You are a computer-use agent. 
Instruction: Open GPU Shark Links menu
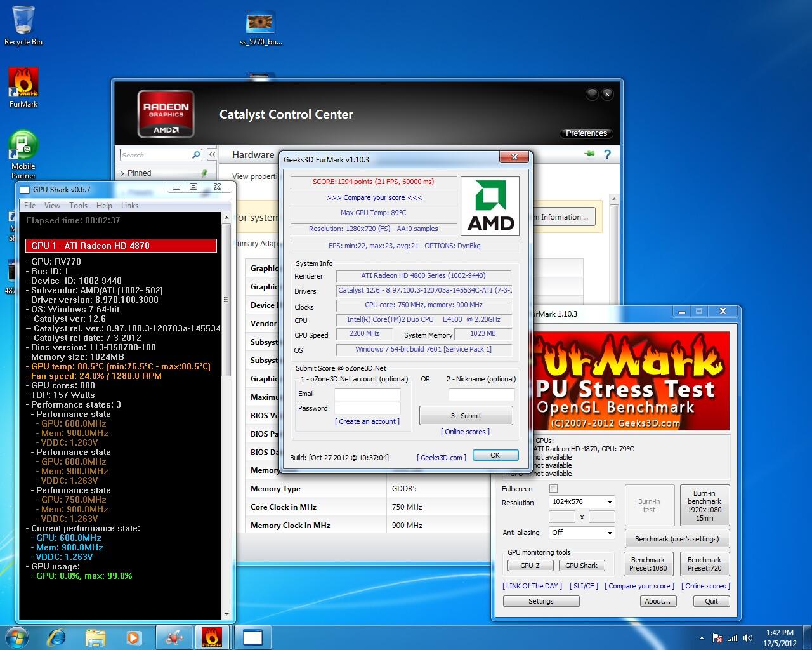129,206
